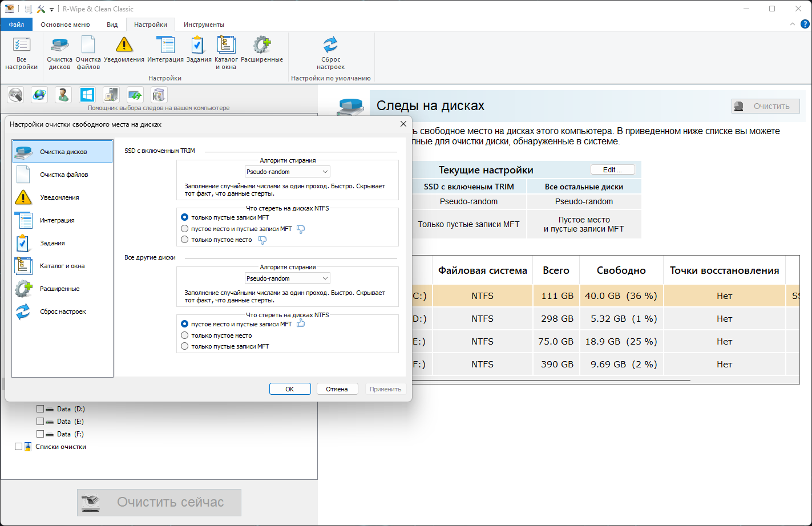The height and width of the screenshot is (526, 812).
Task: Tick the Списки очистки checkbox
Action: [x=18, y=447]
